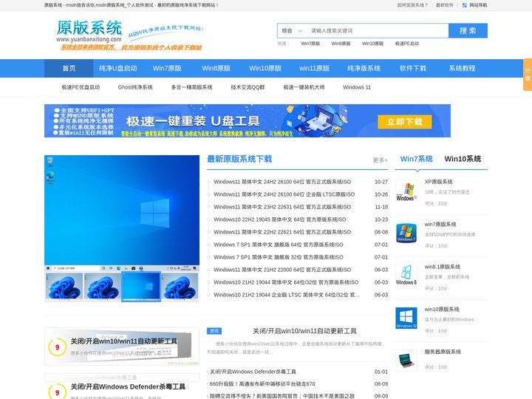This screenshot has width=532, height=399.
Task: Open Windows11 24H2 企业版 LTSC原版ISO entry
Action: click(x=284, y=194)
